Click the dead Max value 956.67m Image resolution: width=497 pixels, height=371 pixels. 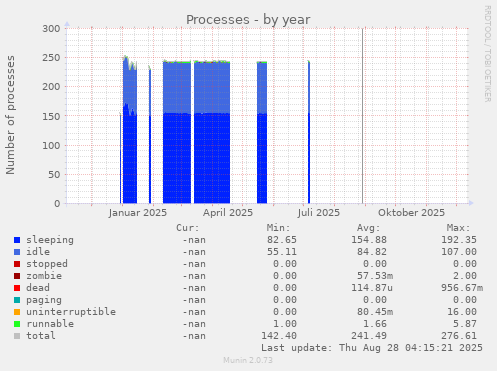pos(462,288)
